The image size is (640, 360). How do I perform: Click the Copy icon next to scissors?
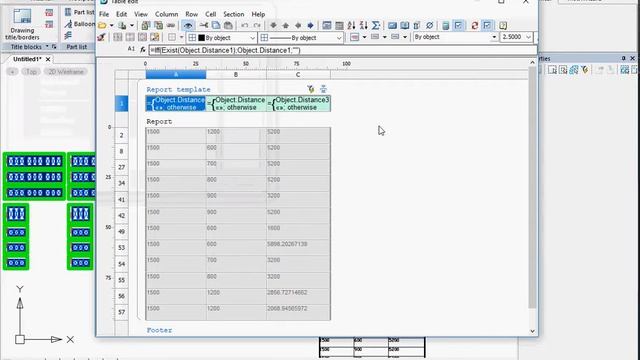click(x=216, y=26)
